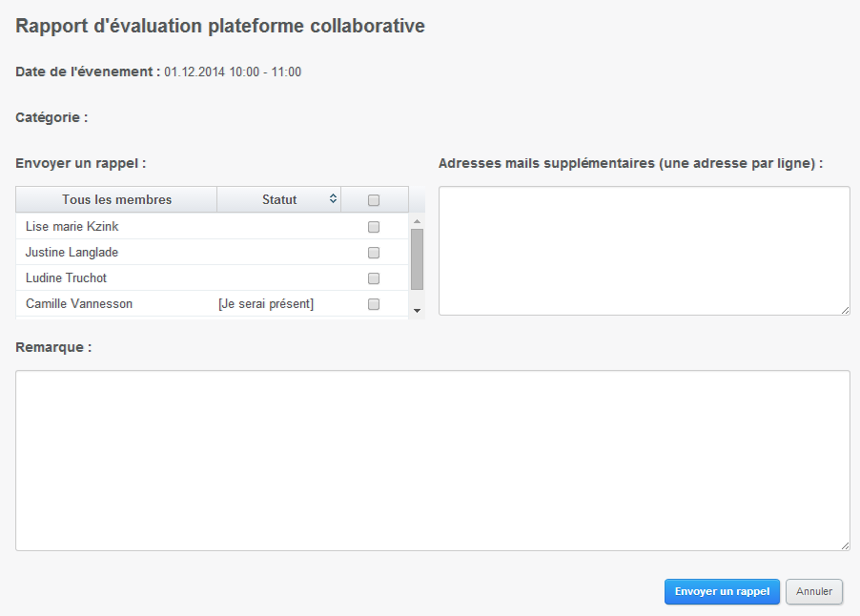Focus the additional email addresses text area
The width and height of the screenshot is (860, 616).
(x=644, y=251)
